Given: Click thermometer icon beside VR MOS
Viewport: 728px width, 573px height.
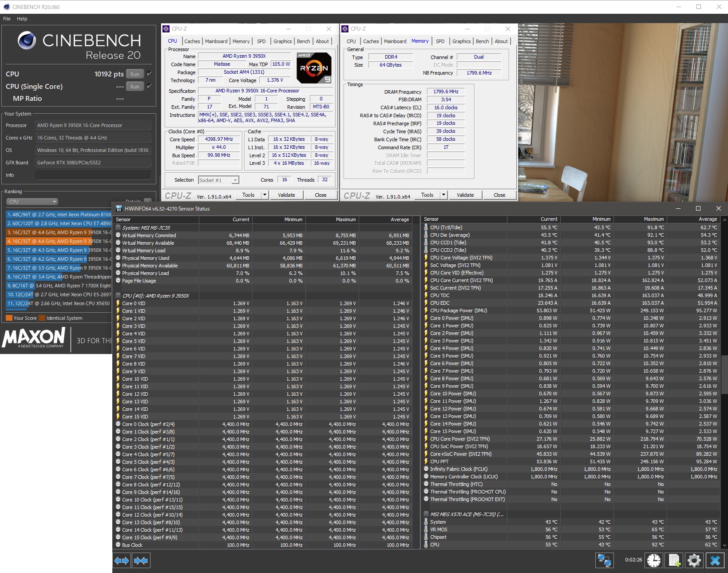Looking at the screenshot, I should tap(426, 529).
